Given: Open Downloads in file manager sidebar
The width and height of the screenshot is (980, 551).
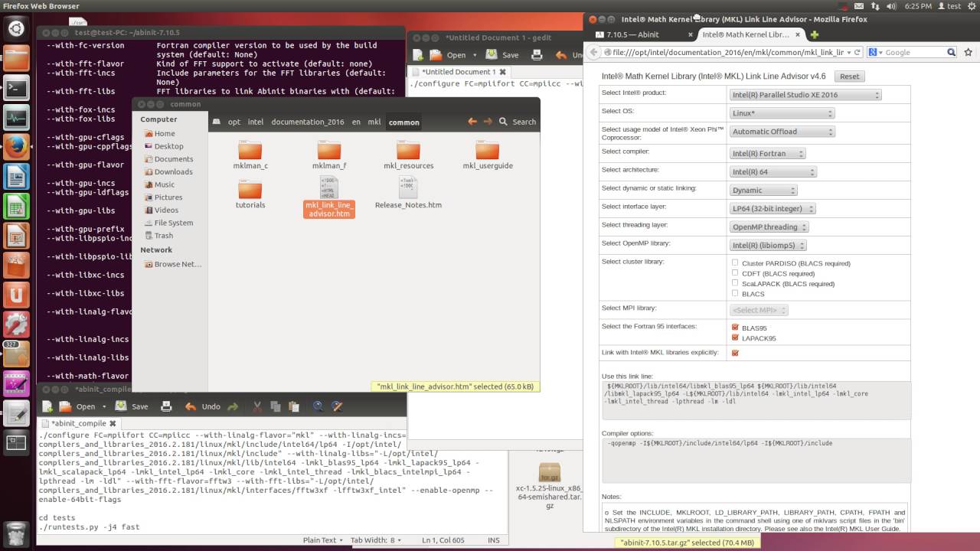Looking at the screenshot, I should tap(173, 171).
